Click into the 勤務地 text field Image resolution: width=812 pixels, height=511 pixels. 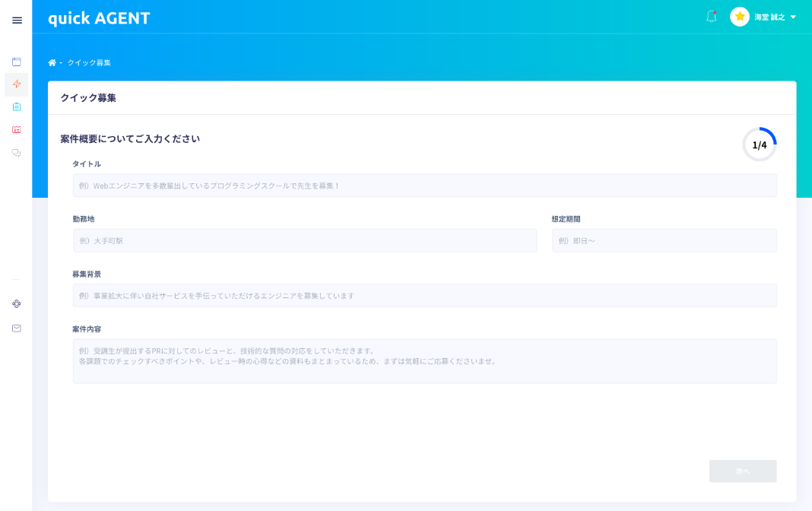pos(305,240)
